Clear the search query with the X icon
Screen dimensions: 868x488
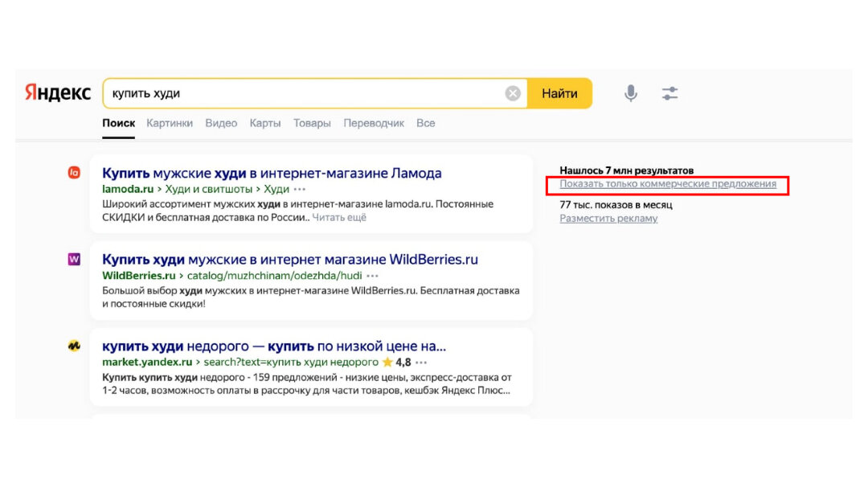[513, 93]
